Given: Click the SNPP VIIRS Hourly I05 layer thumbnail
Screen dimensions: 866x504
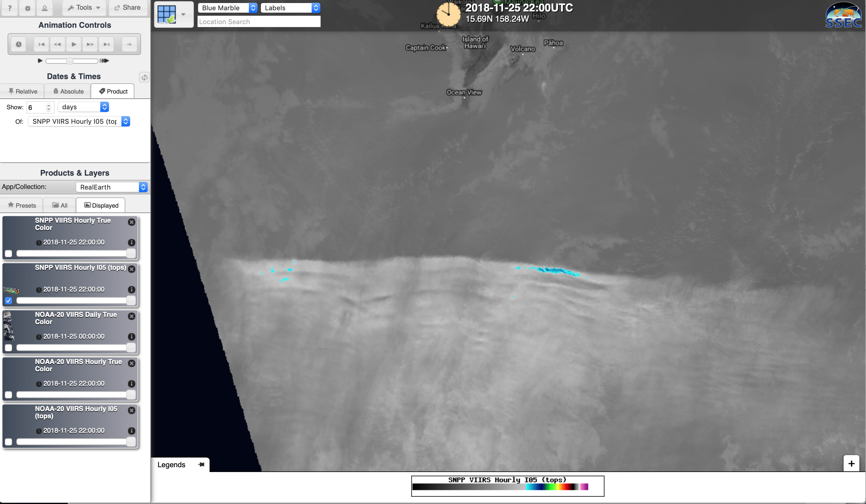Looking at the screenshot, I should [11, 290].
